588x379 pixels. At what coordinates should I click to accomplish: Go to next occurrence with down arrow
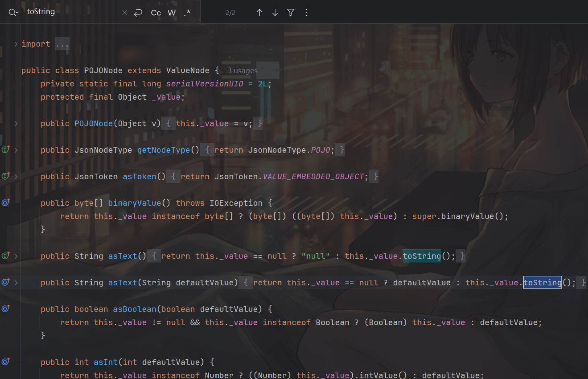(275, 13)
